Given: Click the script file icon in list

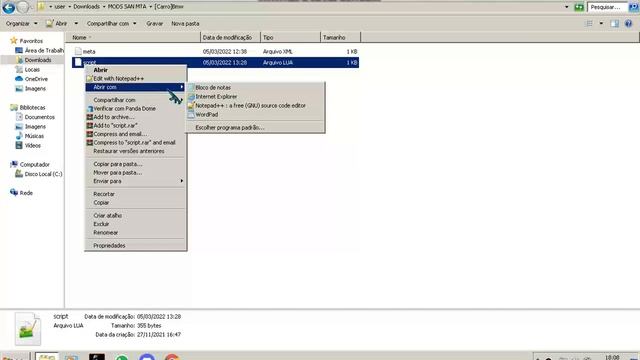Looking at the screenshot, I should [78, 62].
